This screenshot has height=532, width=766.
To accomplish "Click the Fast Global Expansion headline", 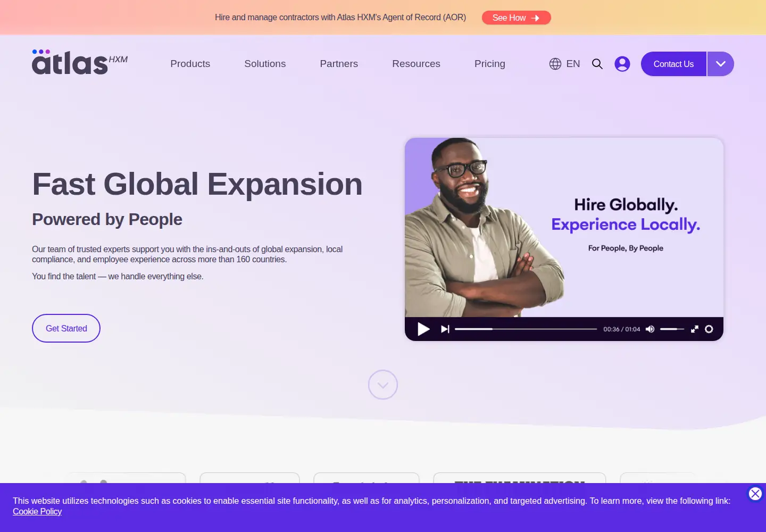I will [197, 184].
